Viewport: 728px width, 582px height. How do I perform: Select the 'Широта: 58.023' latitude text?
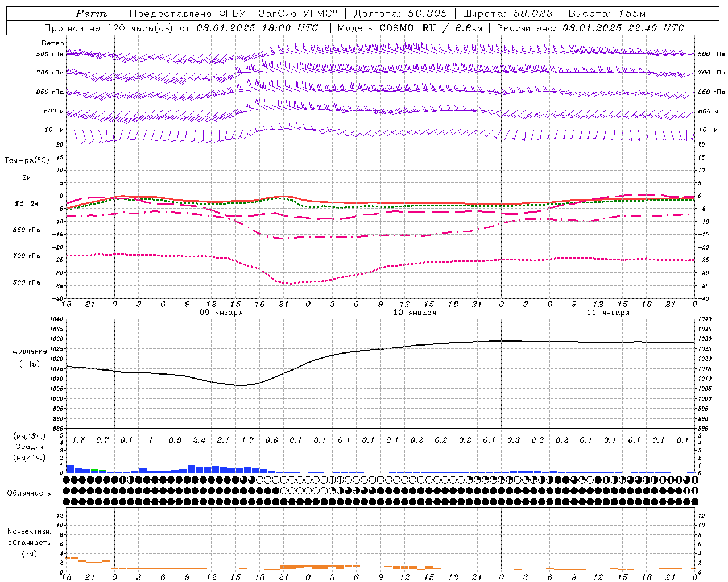point(507,14)
